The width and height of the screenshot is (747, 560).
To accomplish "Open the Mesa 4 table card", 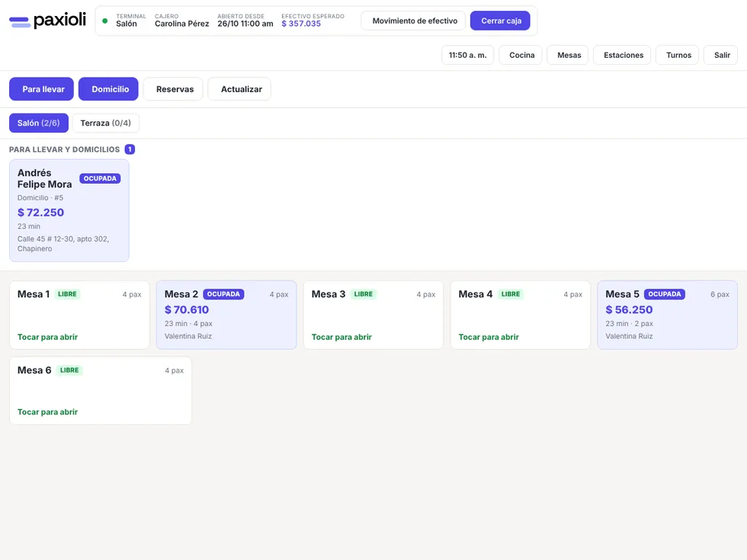I will click(520, 315).
